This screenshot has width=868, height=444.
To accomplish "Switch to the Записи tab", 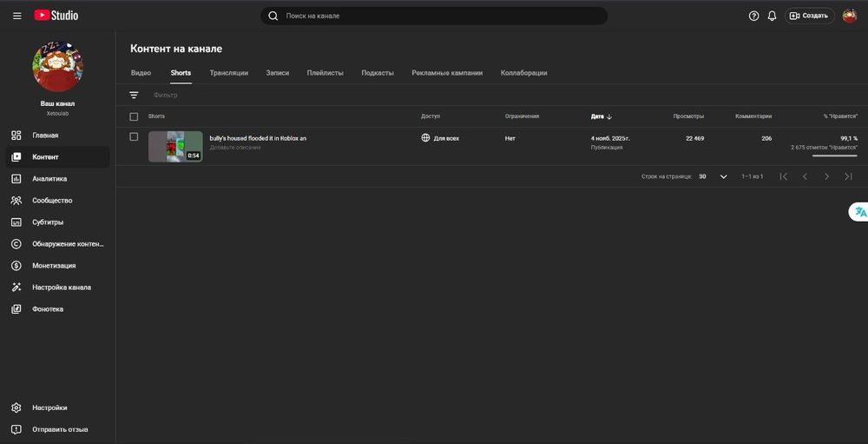I will coord(278,73).
